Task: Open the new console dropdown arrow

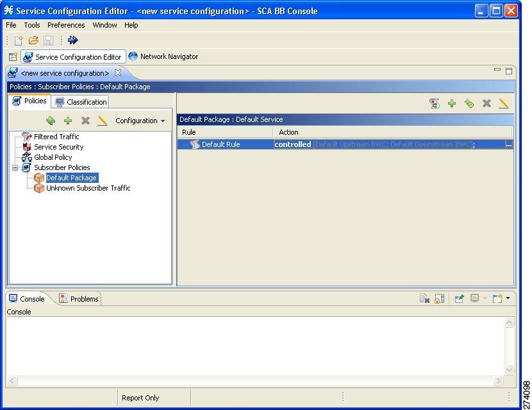Action: pos(508,298)
